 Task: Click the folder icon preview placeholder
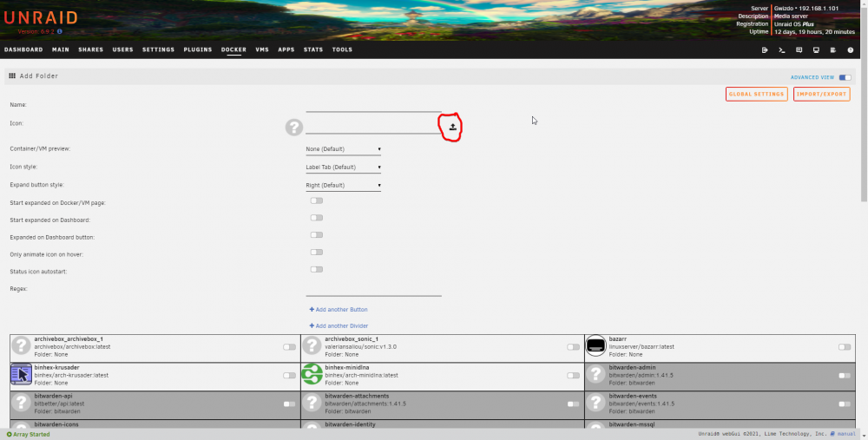pos(294,127)
